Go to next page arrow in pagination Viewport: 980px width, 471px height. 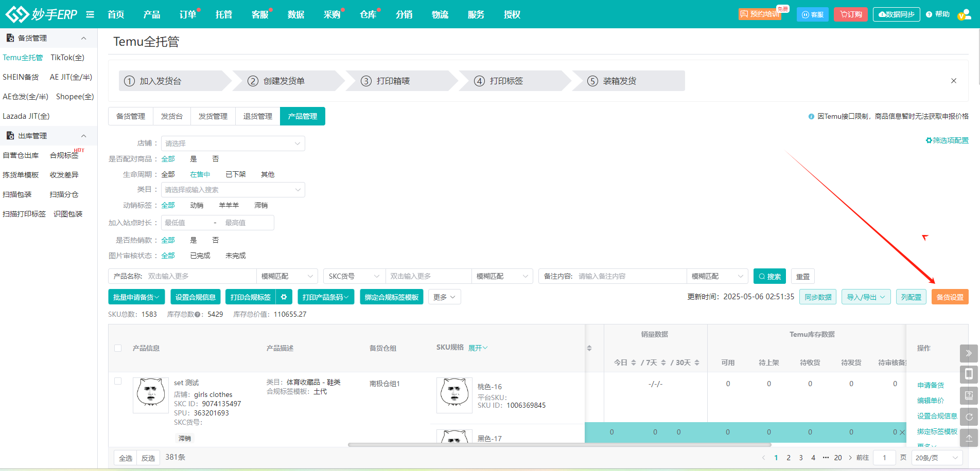click(850, 458)
